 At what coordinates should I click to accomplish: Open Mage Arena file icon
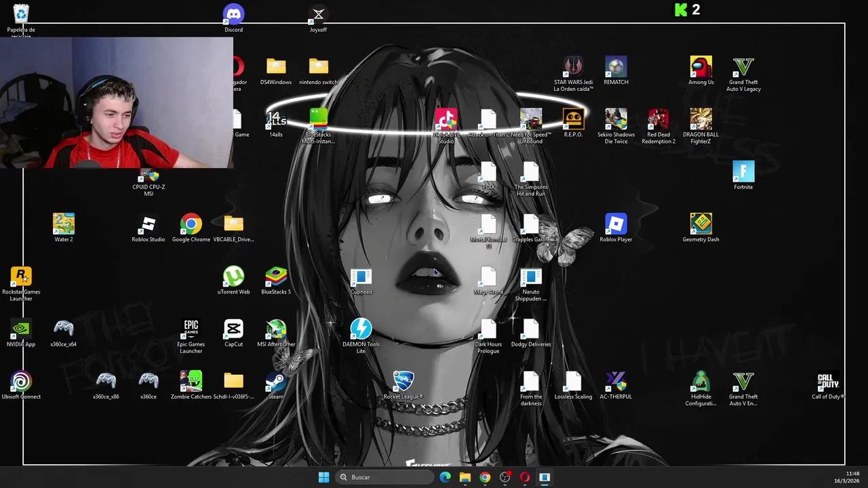[488, 281]
